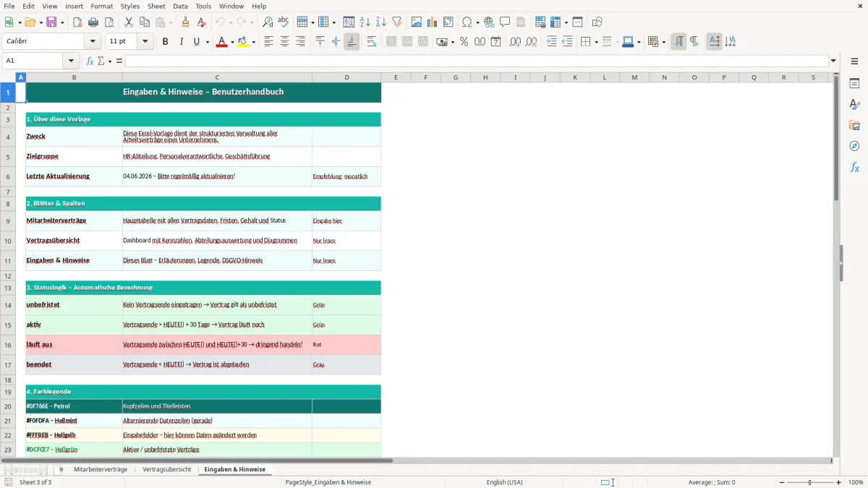
Task: Open the sidebar Properties panel
Action: (854, 83)
